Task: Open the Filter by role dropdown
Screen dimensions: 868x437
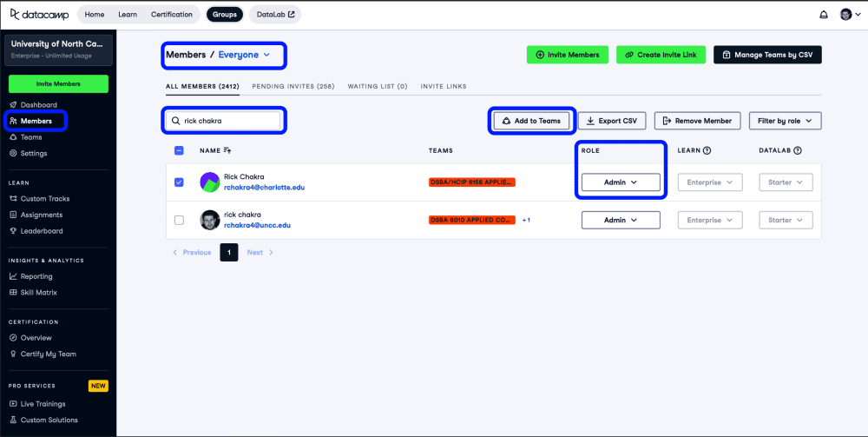Action: click(x=785, y=121)
